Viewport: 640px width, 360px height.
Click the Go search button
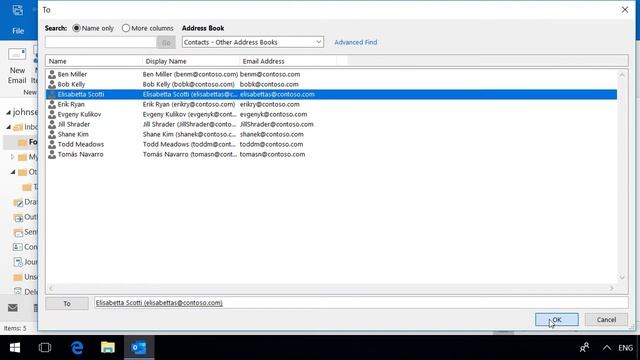pyautogui.click(x=166, y=42)
